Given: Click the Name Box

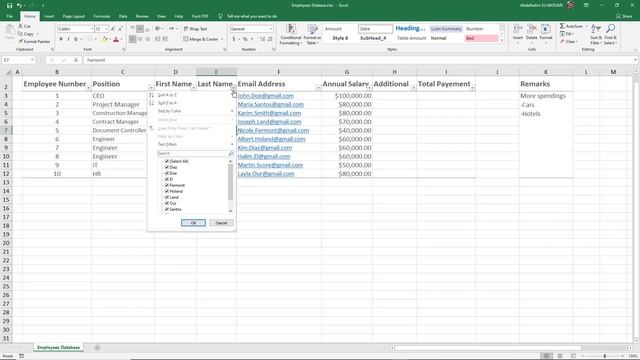Looking at the screenshot, I should click(18, 60).
